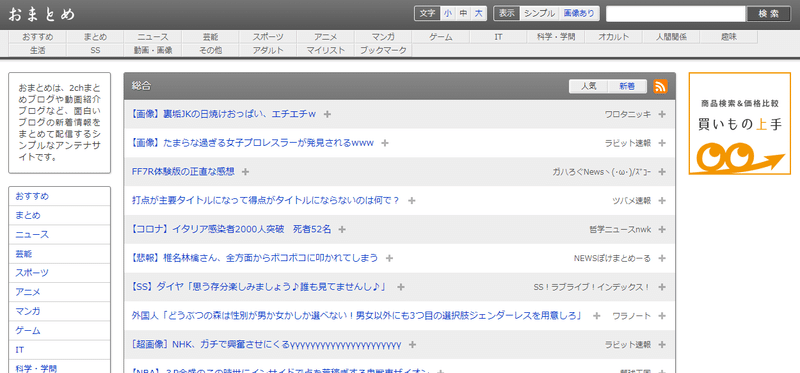Switch display mode to シンプル
The image size is (800, 373).
(539, 14)
